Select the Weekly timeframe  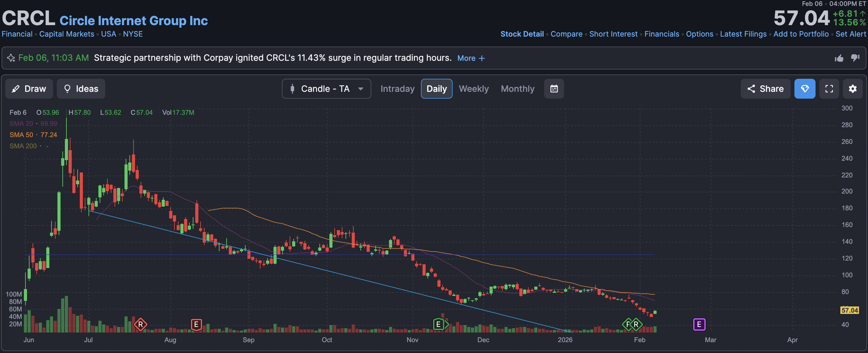click(473, 89)
